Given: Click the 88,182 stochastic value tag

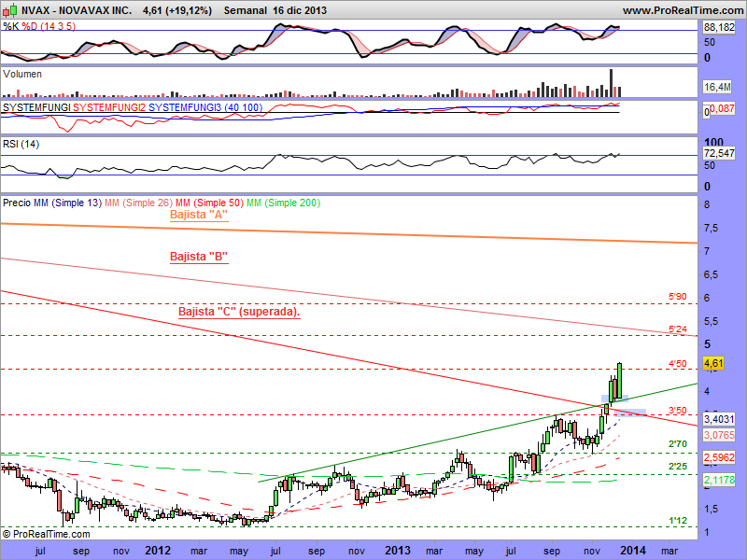Looking at the screenshot, I should (x=719, y=28).
